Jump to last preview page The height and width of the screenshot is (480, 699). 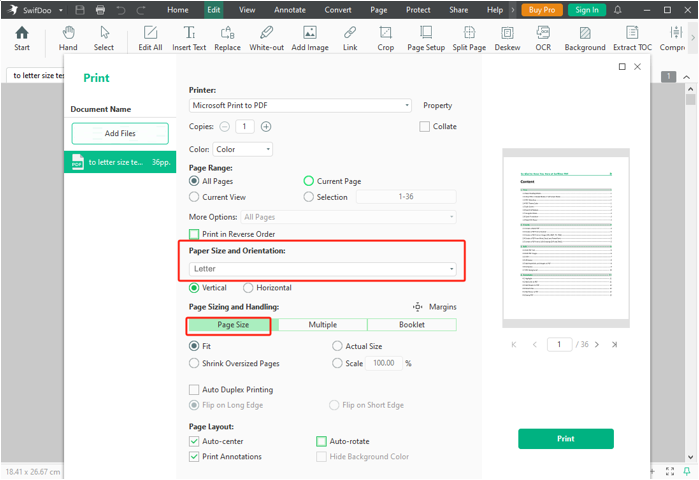pos(614,345)
